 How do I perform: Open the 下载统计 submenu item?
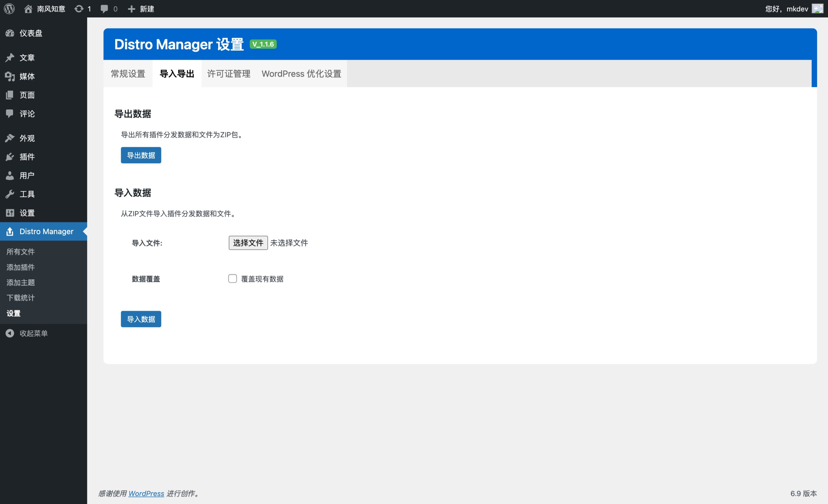pyautogui.click(x=20, y=297)
